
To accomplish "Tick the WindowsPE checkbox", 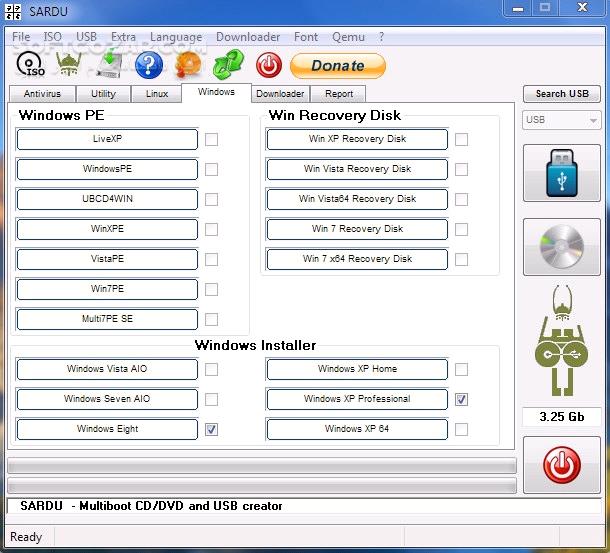I will coord(211,169).
